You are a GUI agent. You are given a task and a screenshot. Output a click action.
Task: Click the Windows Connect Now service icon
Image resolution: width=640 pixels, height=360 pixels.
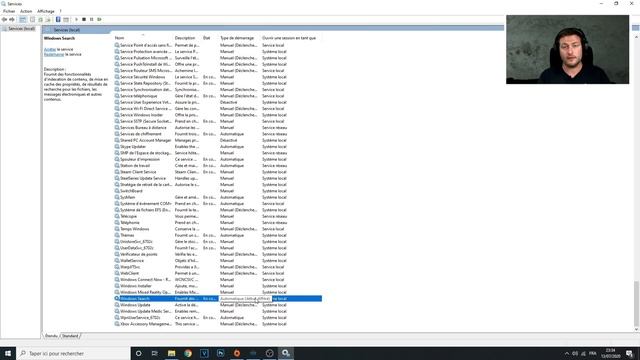[117, 280]
